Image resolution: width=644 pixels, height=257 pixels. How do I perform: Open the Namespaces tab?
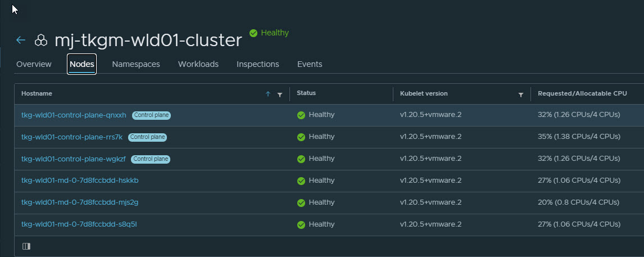pos(136,64)
